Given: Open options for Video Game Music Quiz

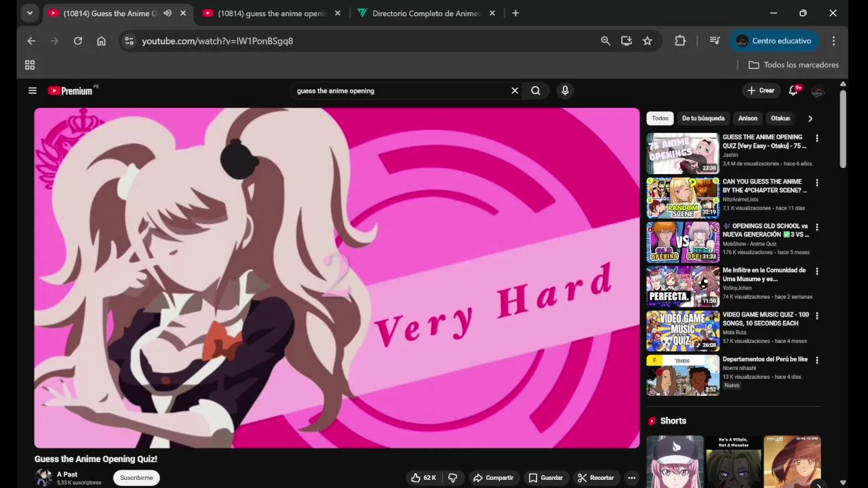Looking at the screenshot, I should click(x=816, y=316).
